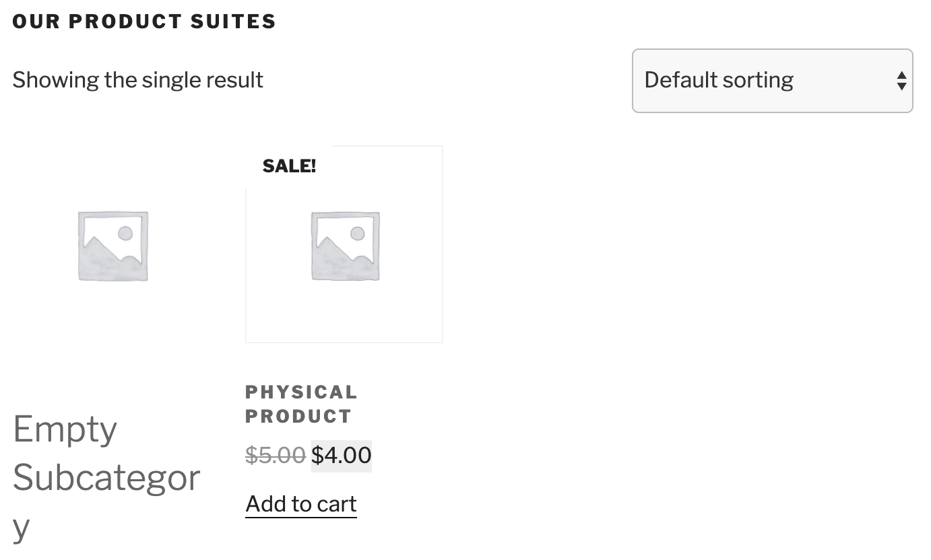
Task: Open the Default sorting dropdown
Action: pyautogui.click(x=771, y=81)
